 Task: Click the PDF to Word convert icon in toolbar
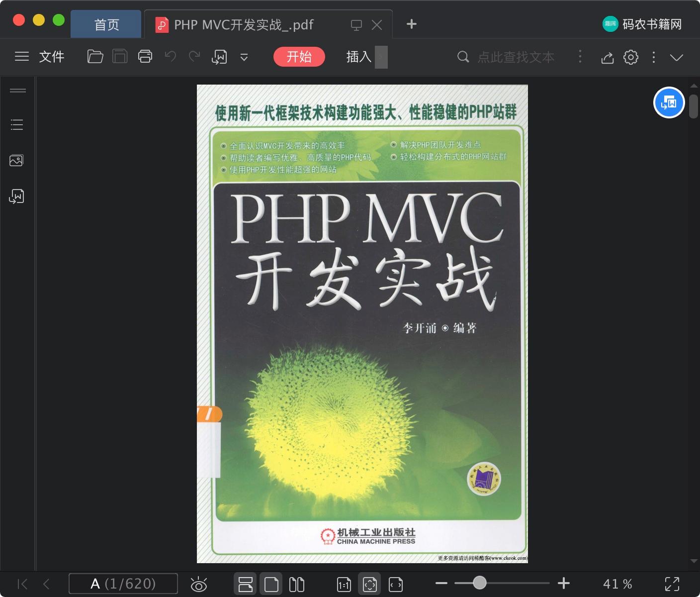pos(219,57)
